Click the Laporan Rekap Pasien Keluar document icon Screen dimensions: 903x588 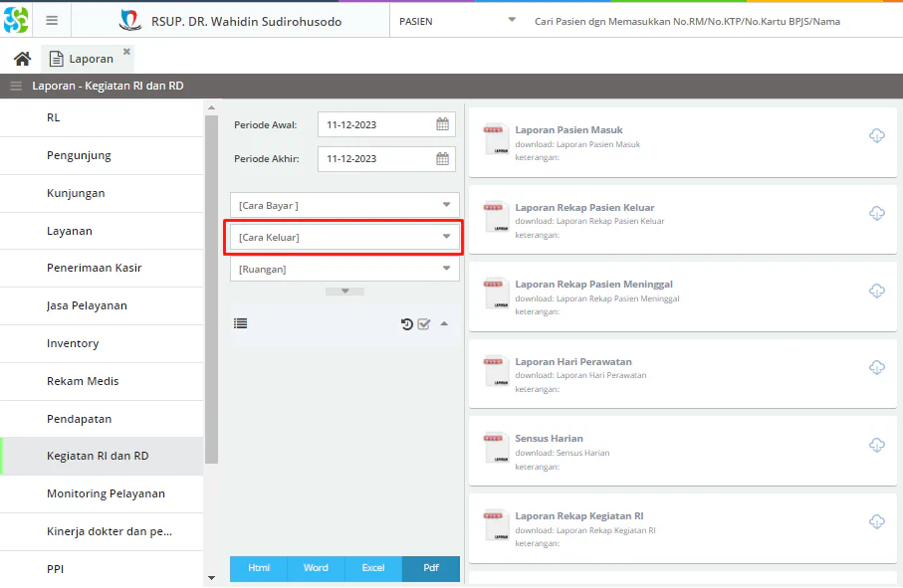(496, 216)
